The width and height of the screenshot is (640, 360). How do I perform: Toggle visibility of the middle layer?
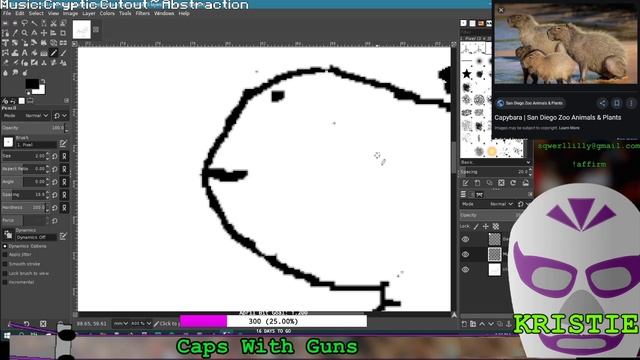(465, 254)
